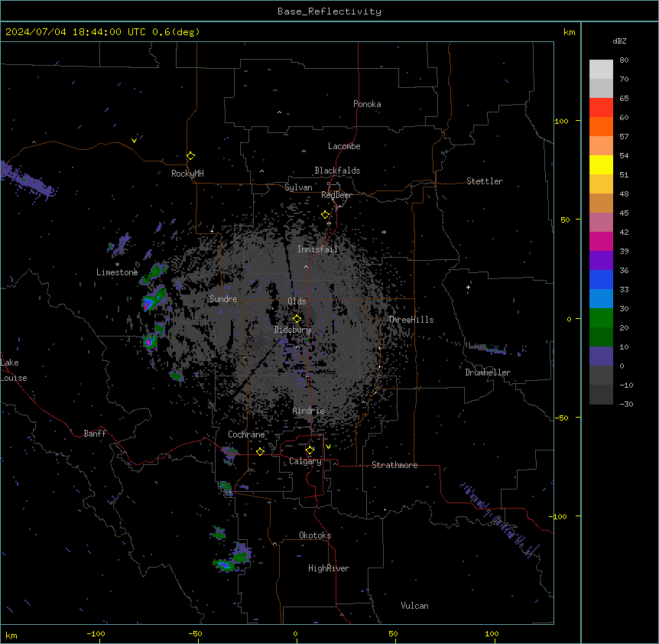Click the Sylvan label on the map
Screen dimensions: 659x644
[298, 187]
